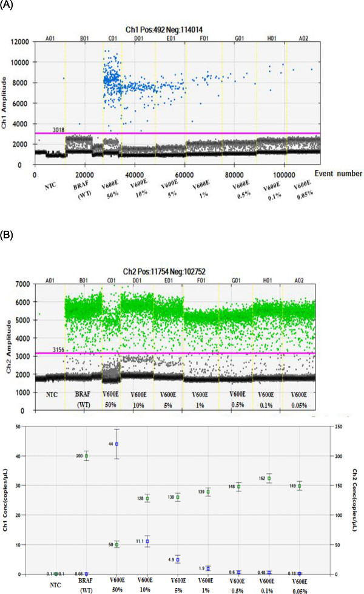The image size is (364, 594).
Task: Click the 7000 tick on Ch2 amplitude axis
Action: [22, 284]
